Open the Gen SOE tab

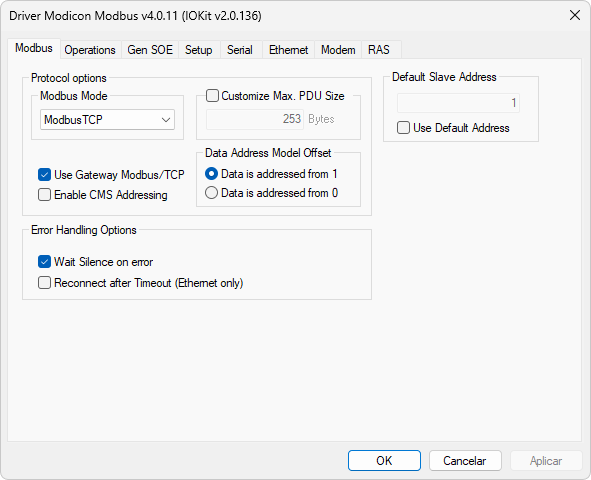(x=150, y=50)
